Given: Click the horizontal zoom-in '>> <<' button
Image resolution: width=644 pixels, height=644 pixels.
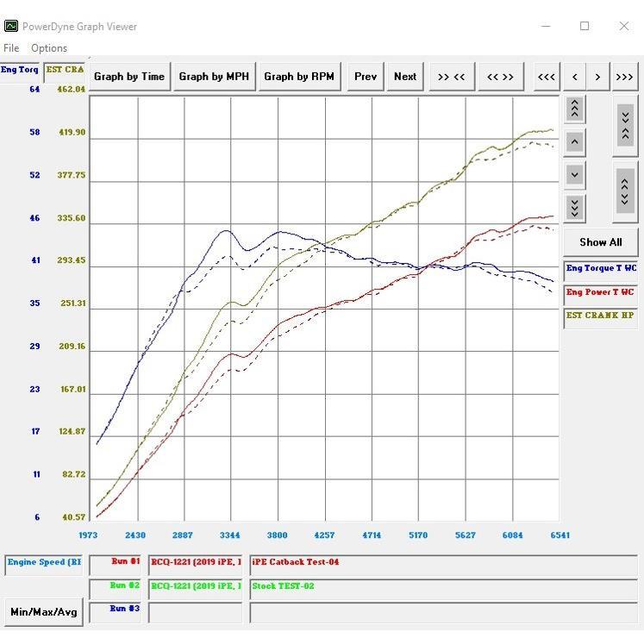Looking at the screenshot, I should point(451,77).
